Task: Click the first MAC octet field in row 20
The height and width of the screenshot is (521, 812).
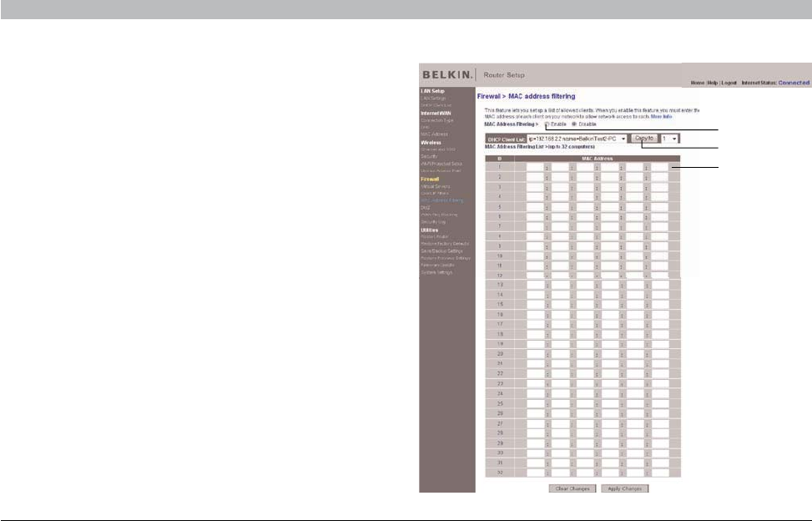Action: [x=535, y=354]
